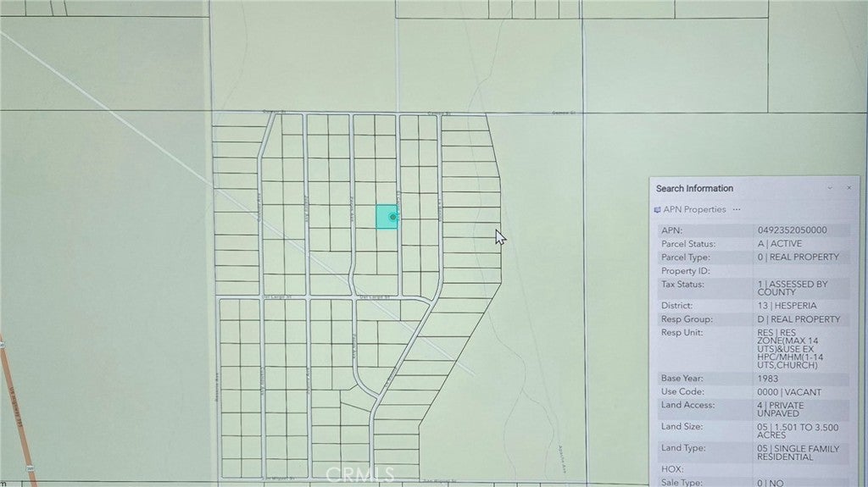The height and width of the screenshot is (487, 868).
Task: Click the highlighted cyan parcel on map
Action: [x=387, y=216]
